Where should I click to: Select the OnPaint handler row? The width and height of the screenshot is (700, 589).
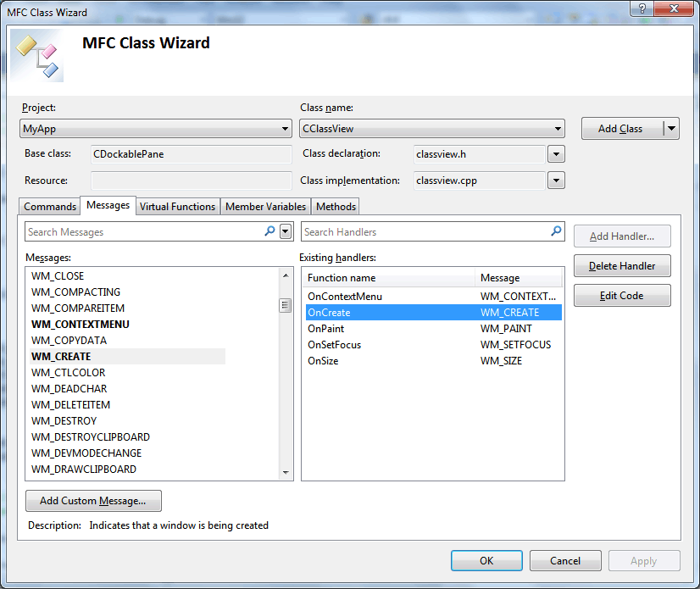[x=434, y=329]
